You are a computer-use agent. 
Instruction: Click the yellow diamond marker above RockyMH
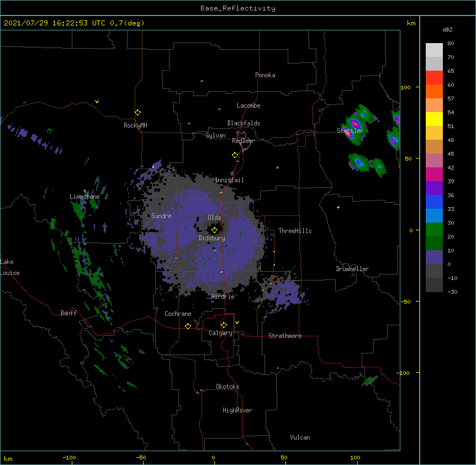click(137, 113)
